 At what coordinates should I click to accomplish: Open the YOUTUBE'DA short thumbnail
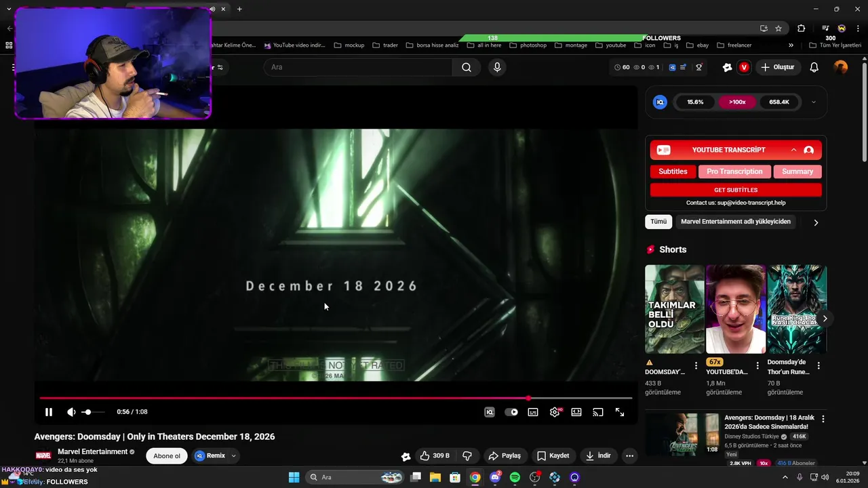[735, 309]
